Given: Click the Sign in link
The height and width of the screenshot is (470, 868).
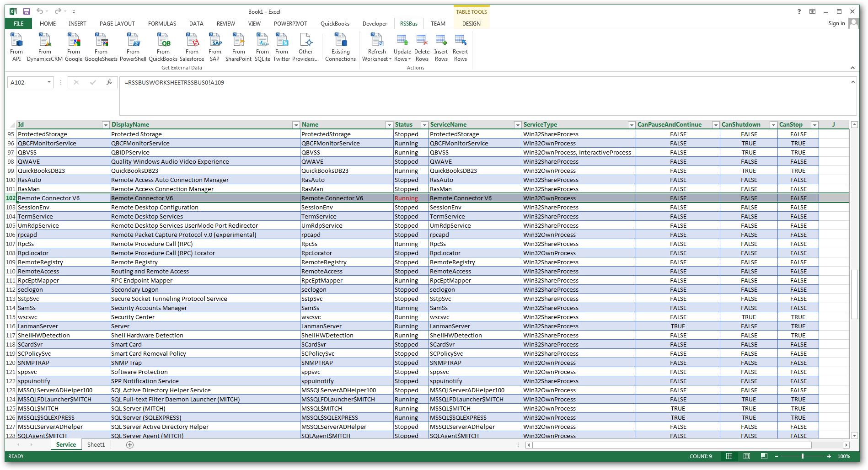Looking at the screenshot, I should coord(836,24).
